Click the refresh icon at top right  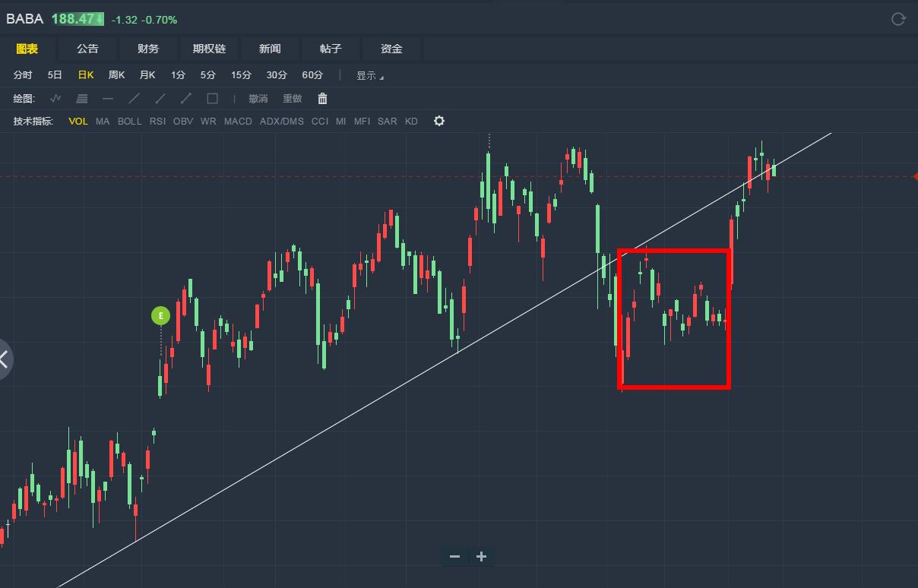coord(898,19)
